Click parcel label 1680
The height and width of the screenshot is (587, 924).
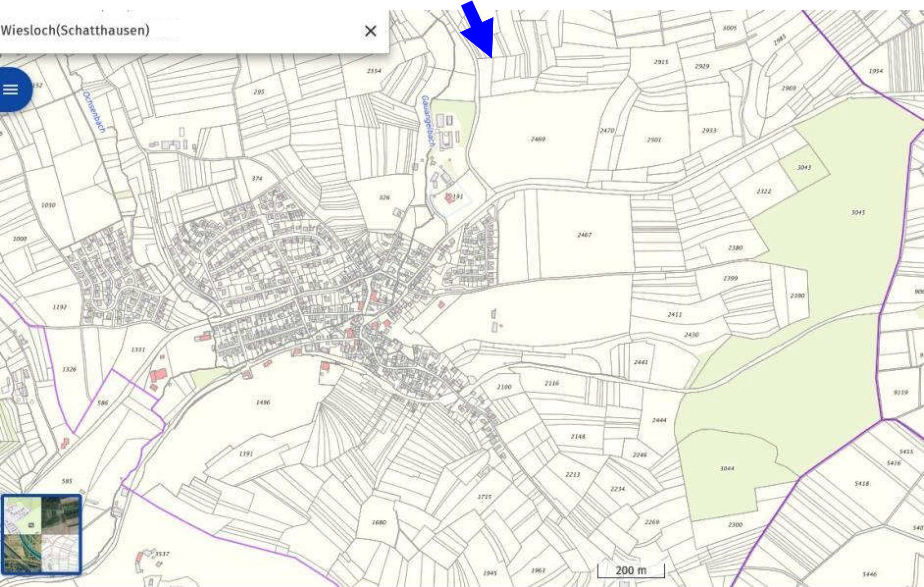tap(378, 522)
